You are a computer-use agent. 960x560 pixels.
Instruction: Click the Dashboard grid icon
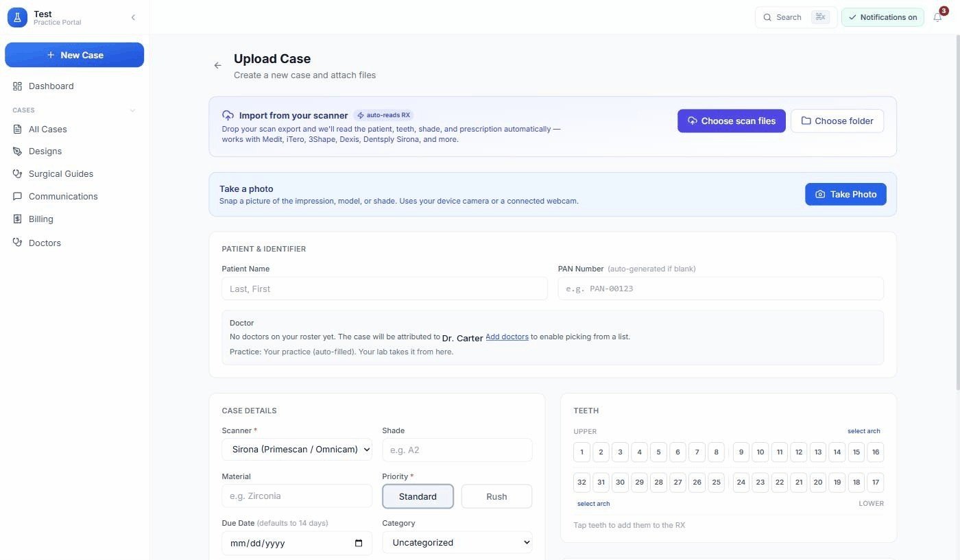click(17, 86)
